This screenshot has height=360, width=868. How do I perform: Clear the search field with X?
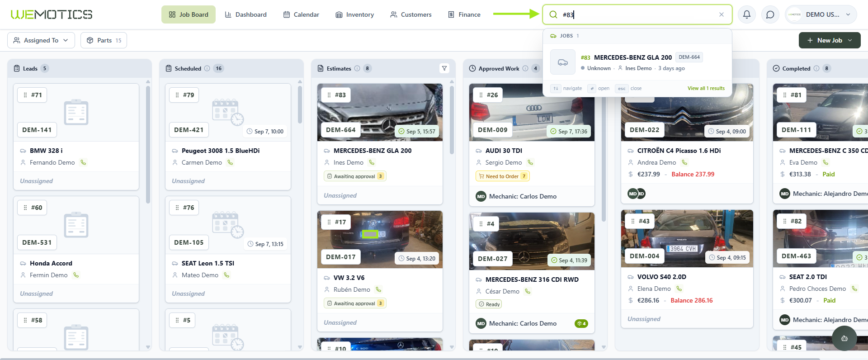point(722,14)
